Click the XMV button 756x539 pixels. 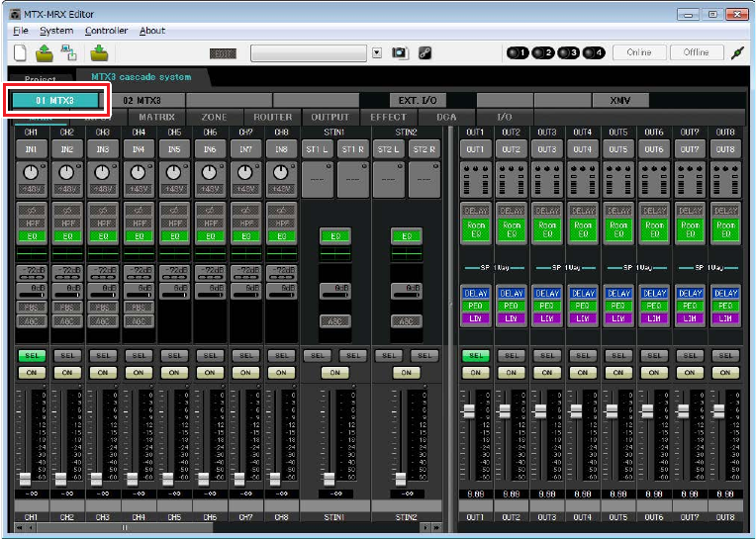coord(620,100)
